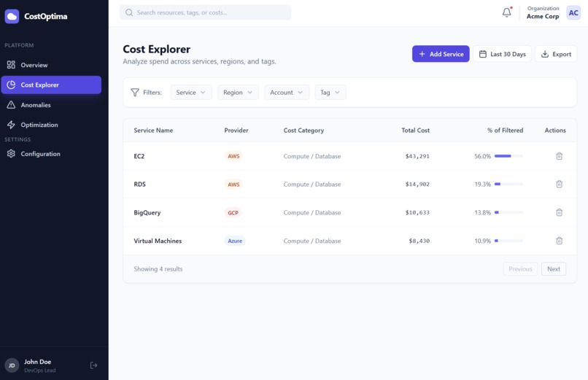Screen dimensions: 588x380
Task: Click the Virtual Machines service name
Action: 158,241
